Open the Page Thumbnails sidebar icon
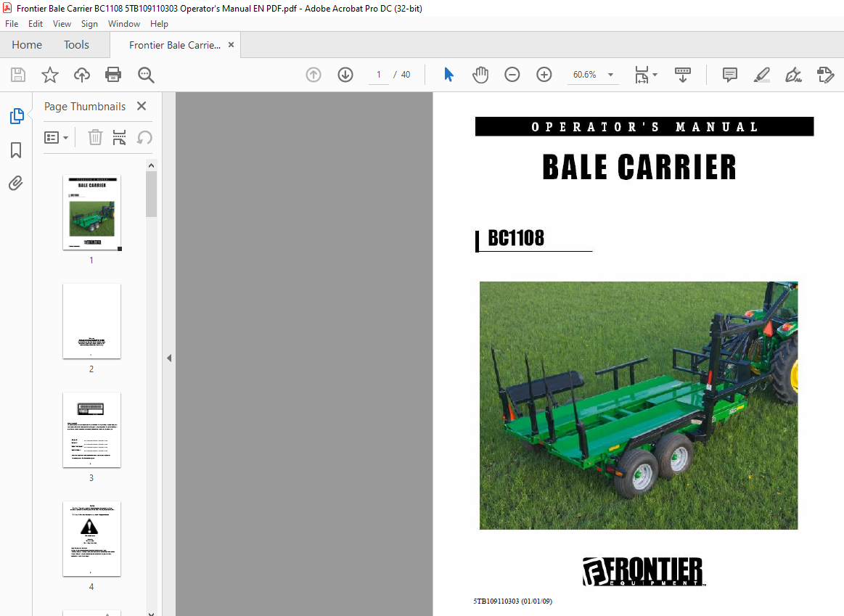This screenshot has height=616, width=844. [x=17, y=115]
